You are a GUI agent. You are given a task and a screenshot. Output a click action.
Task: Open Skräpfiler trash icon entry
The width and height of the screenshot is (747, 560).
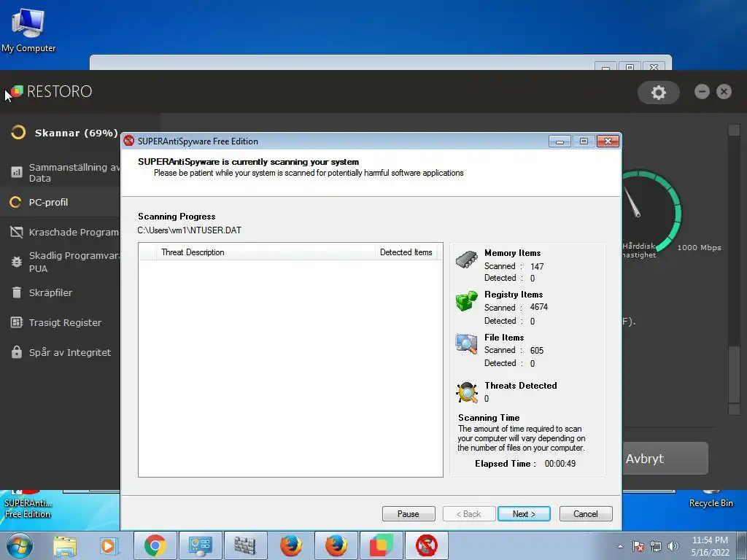17,292
